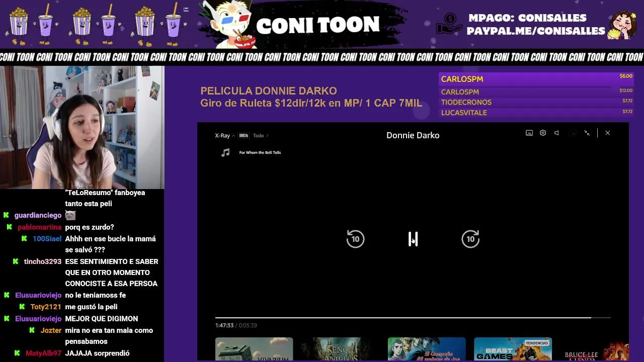Viewport: 644px width, 362px height.
Task: Click the message 'porq es zurdo?'
Action: [x=90, y=227]
